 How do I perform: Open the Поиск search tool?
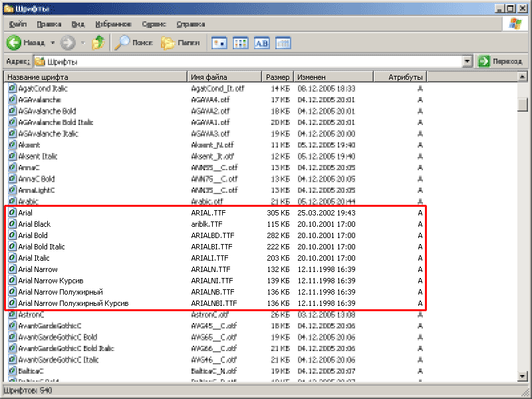coord(134,43)
